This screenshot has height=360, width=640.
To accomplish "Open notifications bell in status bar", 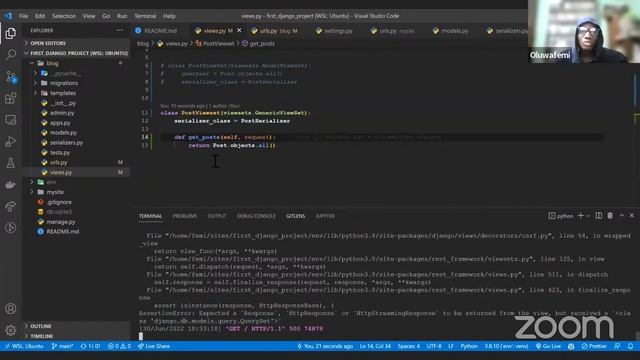I will click(x=630, y=346).
